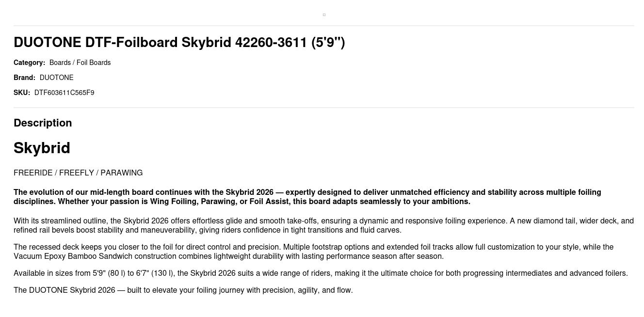Click the FREERIDE / FREEFLY / PARAWING tagline
Image resolution: width=644 pixels, height=317 pixels.
[x=78, y=173]
